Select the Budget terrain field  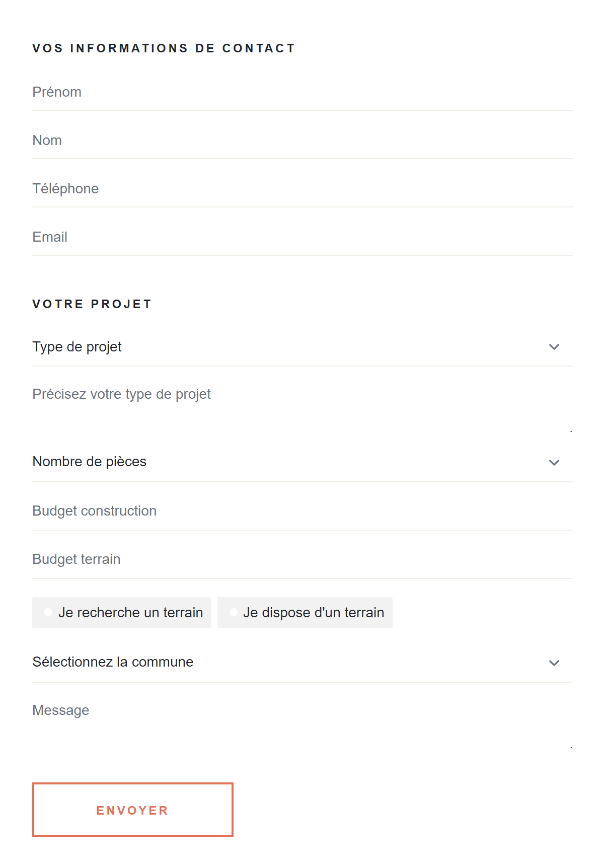[x=302, y=560]
